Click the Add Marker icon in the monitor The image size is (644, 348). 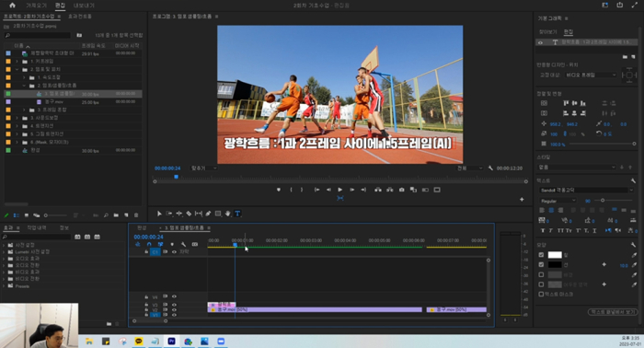click(279, 190)
